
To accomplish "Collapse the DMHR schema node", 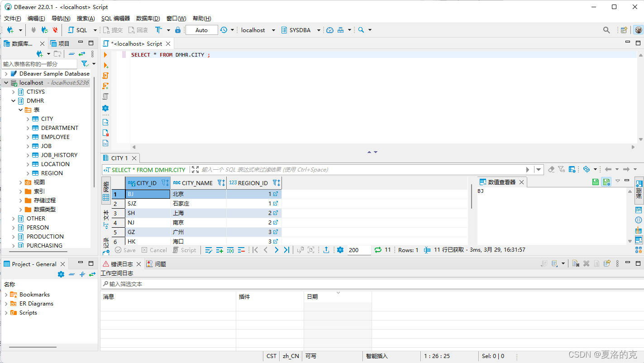I will pyautogui.click(x=14, y=100).
